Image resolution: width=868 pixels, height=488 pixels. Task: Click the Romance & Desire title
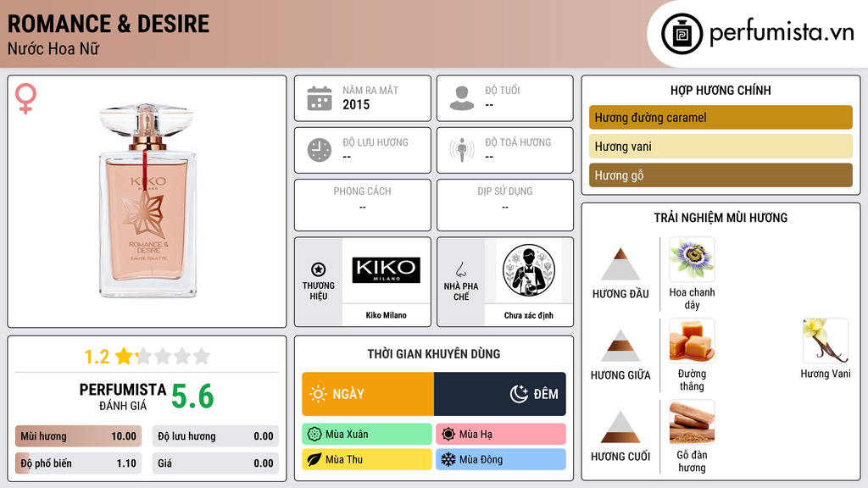tap(108, 24)
